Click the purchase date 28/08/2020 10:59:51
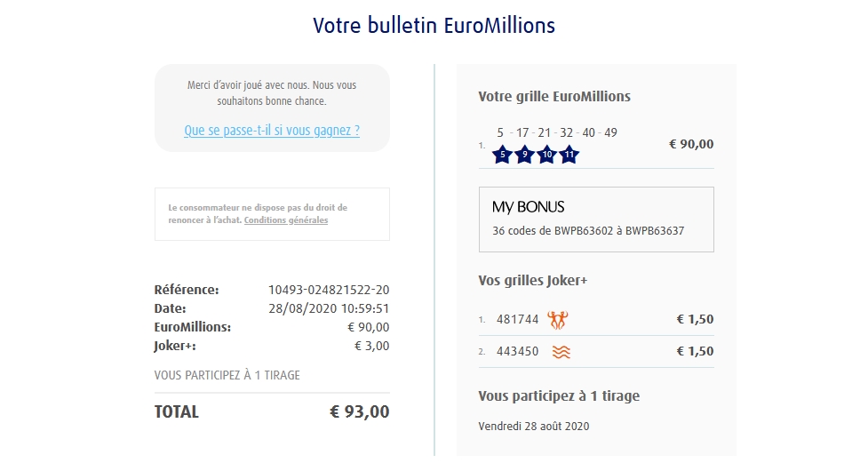868x471 pixels. point(329,308)
